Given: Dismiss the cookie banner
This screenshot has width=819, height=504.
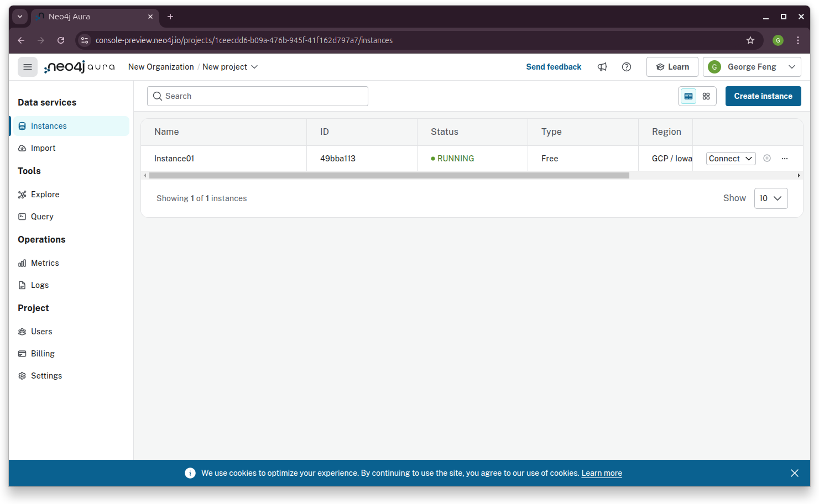Looking at the screenshot, I should (x=795, y=473).
